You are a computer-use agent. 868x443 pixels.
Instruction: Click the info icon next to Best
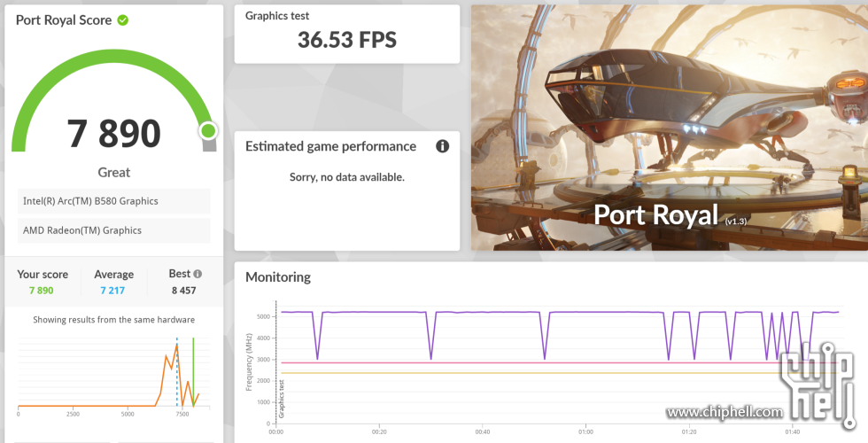[x=198, y=274]
